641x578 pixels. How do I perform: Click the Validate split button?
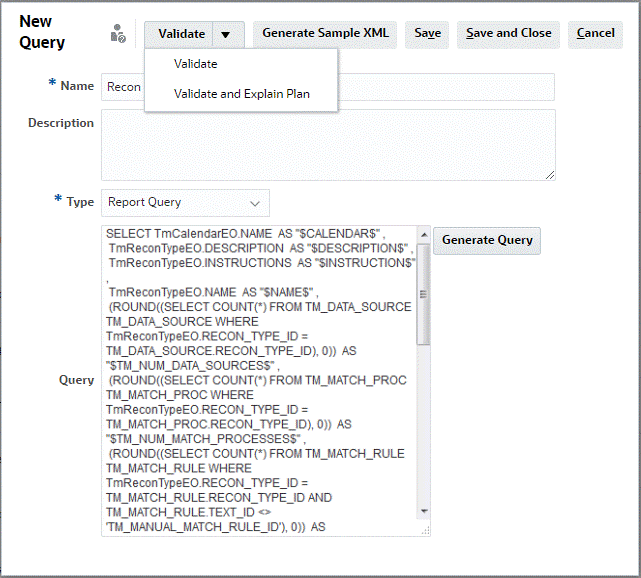[x=181, y=34]
